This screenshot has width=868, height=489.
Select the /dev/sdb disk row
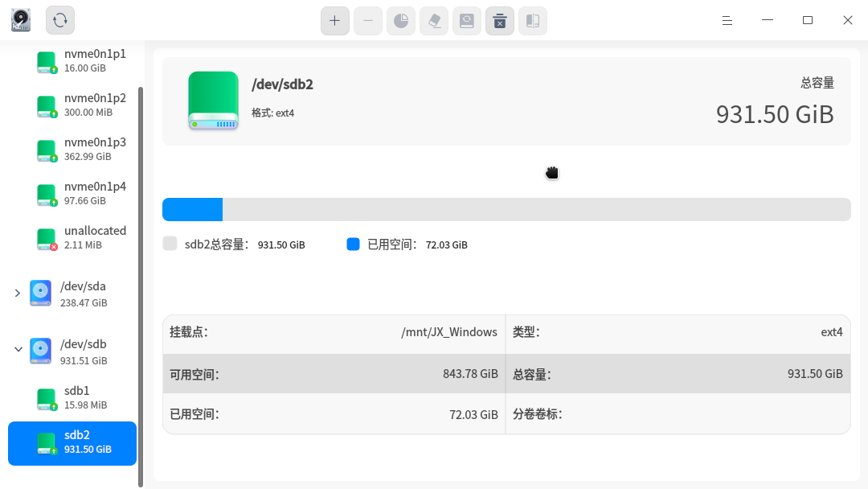[72, 351]
